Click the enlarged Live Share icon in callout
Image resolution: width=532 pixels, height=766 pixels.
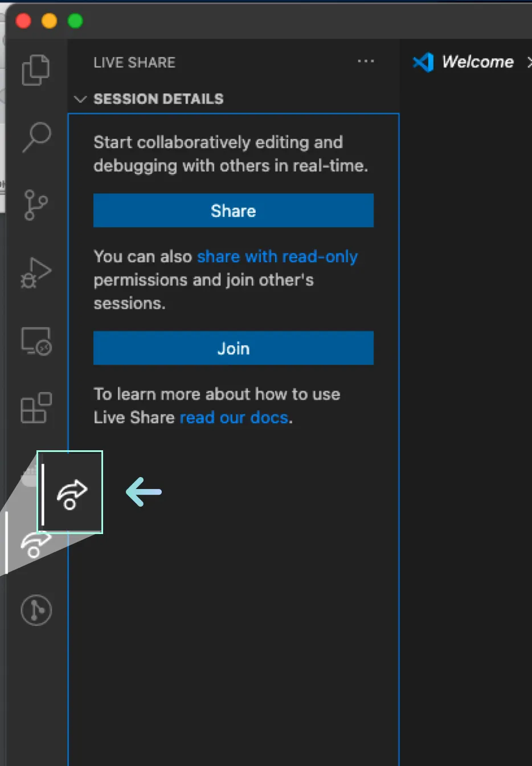(x=72, y=494)
